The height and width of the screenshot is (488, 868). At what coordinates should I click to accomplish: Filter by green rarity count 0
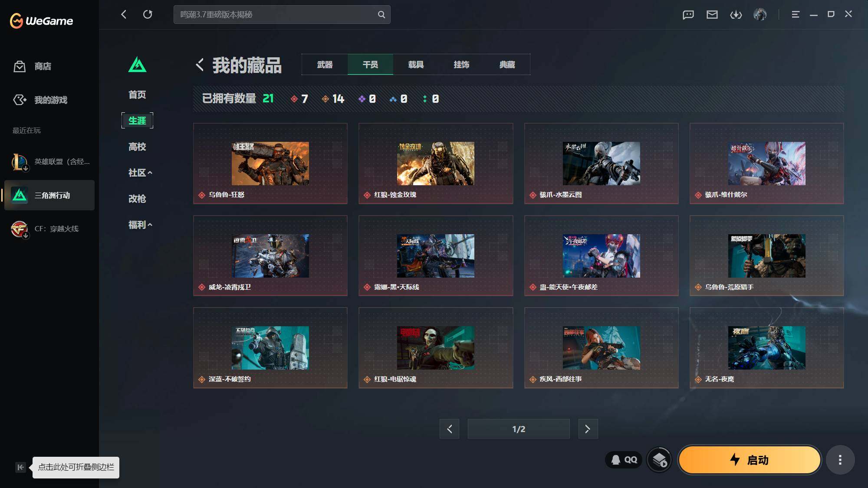[x=431, y=99]
